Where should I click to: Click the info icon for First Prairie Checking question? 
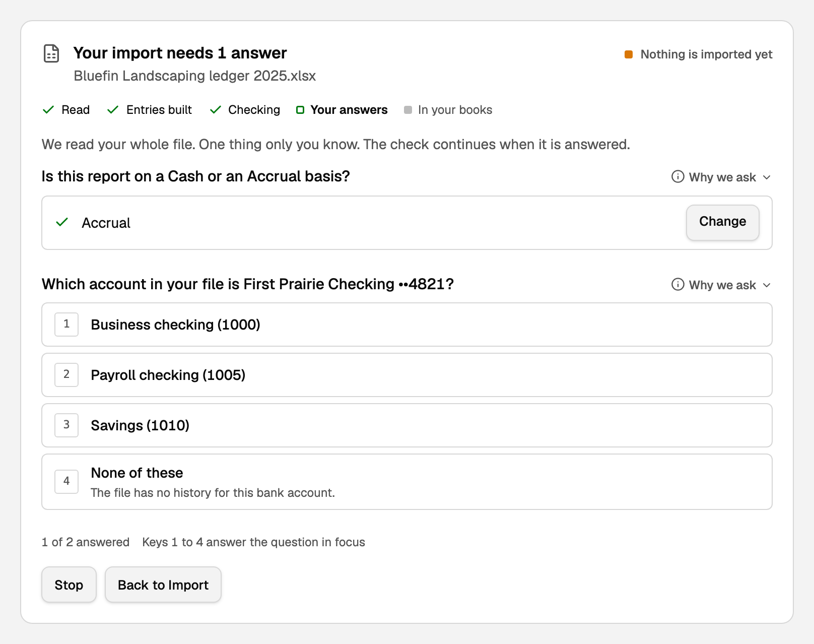678,285
